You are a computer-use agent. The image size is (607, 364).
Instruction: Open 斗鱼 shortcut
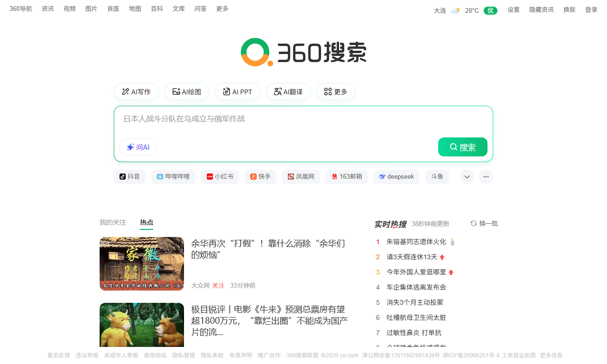437,177
